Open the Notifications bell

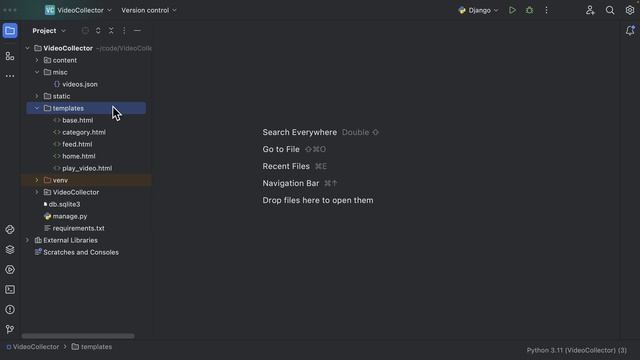click(x=630, y=31)
